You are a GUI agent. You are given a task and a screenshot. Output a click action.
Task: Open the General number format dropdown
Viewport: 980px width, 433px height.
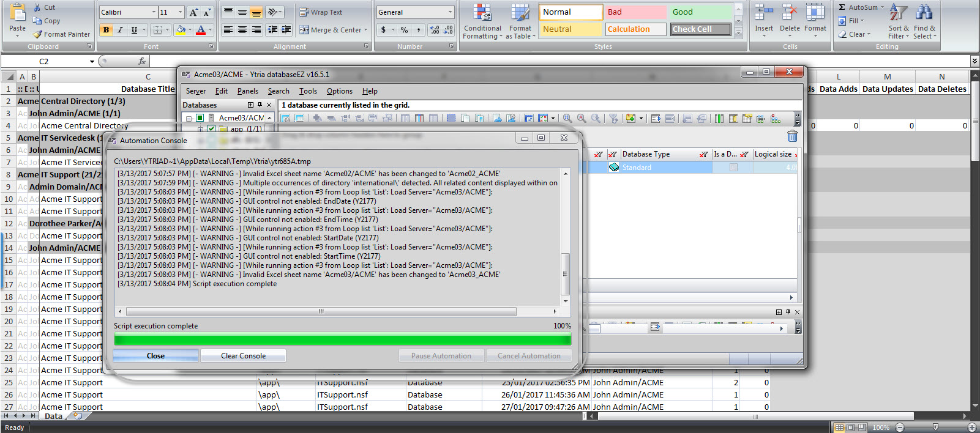point(450,12)
